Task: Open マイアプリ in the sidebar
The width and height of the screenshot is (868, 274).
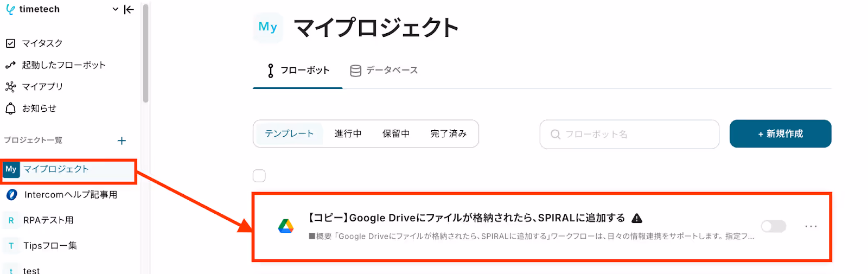Action: tap(42, 87)
